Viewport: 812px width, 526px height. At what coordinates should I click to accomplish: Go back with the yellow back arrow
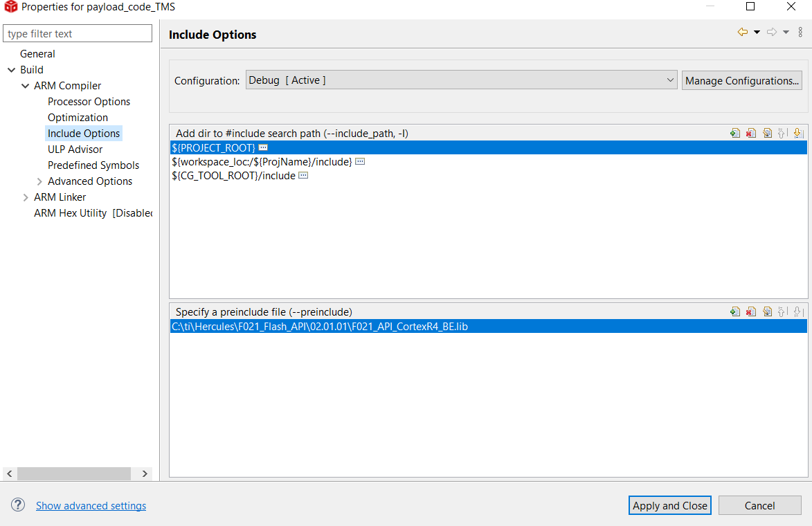coord(743,32)
